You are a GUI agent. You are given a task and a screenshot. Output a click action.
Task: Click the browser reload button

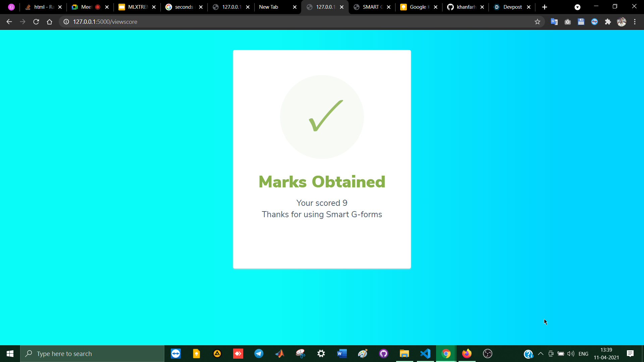click(x=36, y=22)
